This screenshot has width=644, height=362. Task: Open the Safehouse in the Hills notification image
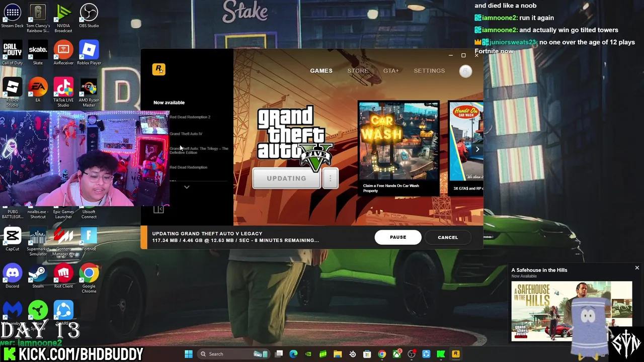tap(572, 311)
